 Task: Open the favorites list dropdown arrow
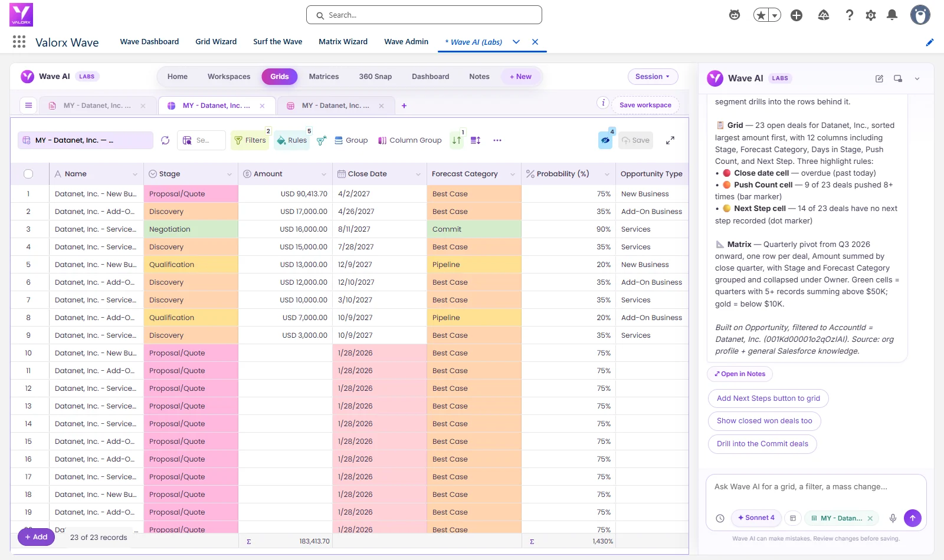tap(775, 15)
